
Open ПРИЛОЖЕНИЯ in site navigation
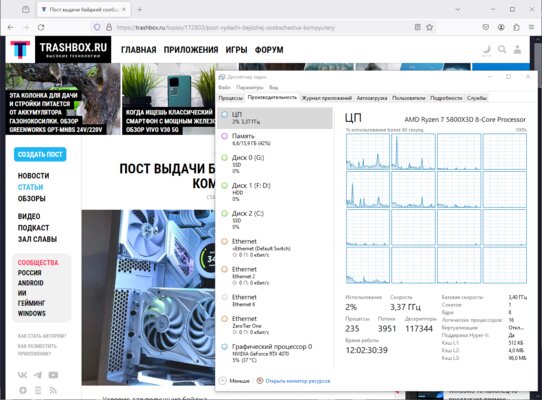tap(191, 50)
